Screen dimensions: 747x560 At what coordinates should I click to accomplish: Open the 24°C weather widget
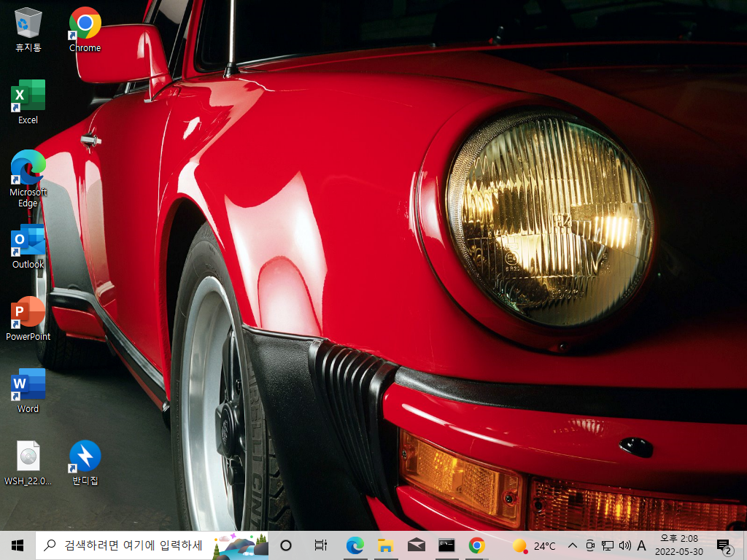click(x=534, y=545)
